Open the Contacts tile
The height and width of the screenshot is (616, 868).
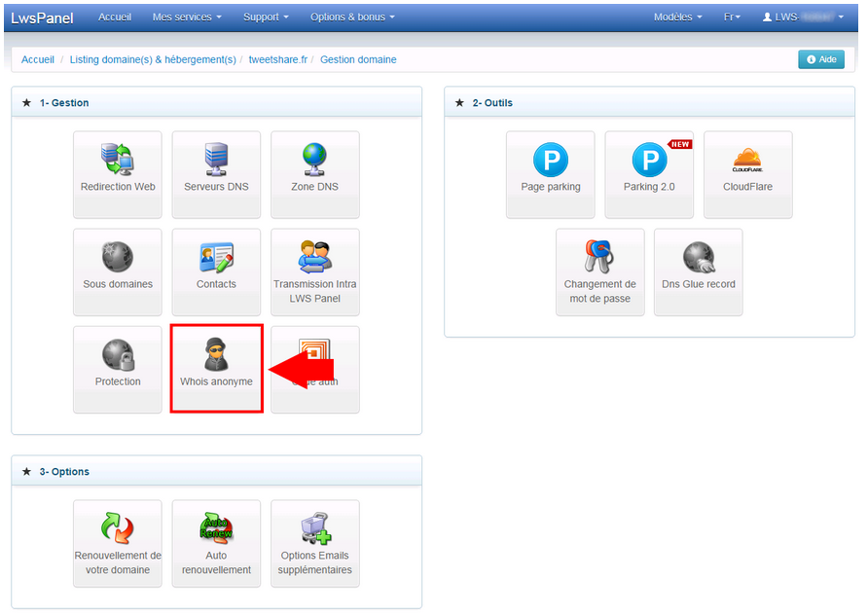click(216, 272)
